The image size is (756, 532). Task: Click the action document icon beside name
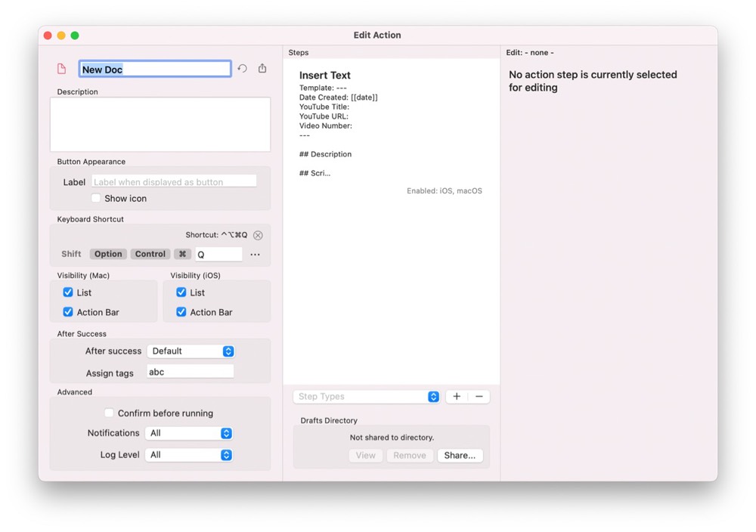[62, 69]
